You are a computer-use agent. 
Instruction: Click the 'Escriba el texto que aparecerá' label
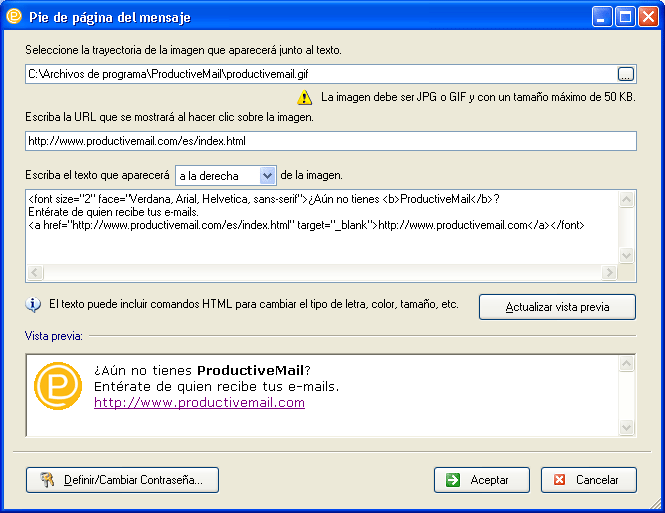97,175
